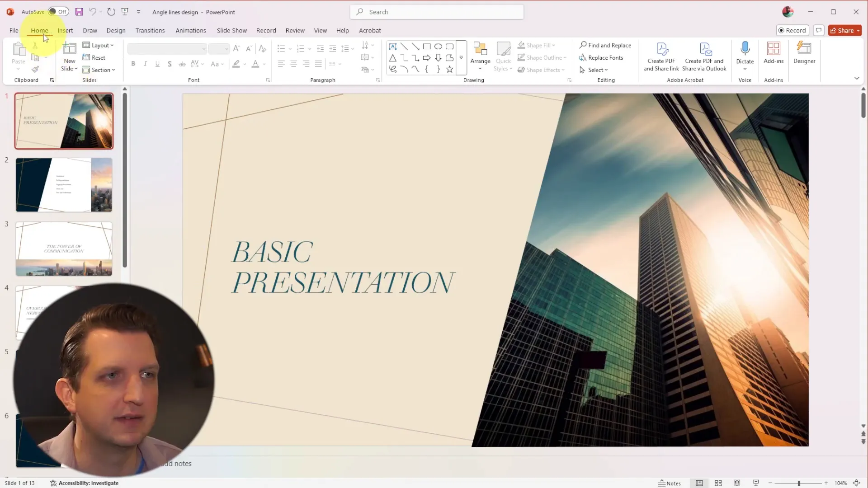Select the rectangle shape
The image size is (868, 488).
(427, 46)
